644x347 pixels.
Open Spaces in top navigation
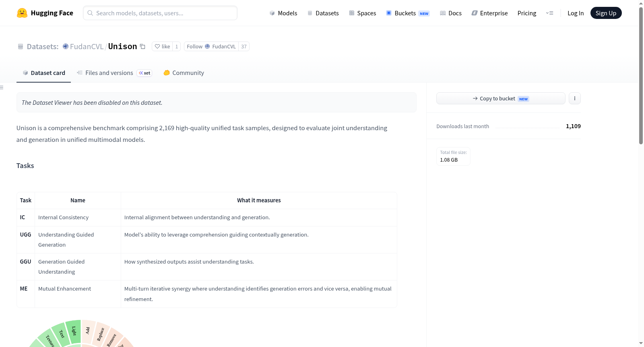(x=363, y=13)
